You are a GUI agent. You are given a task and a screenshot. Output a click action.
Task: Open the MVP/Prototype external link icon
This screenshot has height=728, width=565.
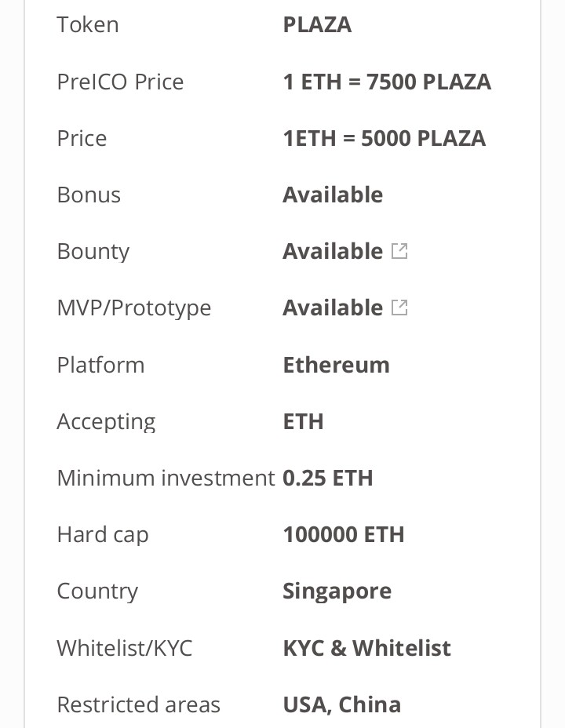[x=399, y=308]
